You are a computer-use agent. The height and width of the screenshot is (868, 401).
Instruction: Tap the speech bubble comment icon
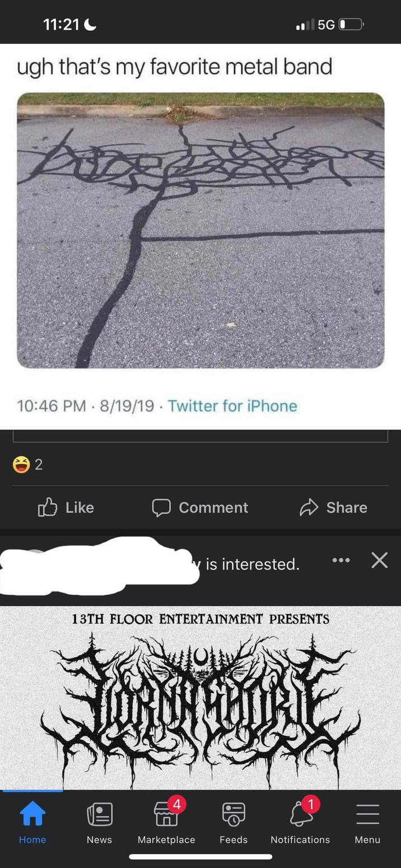[x=161, y=507]
